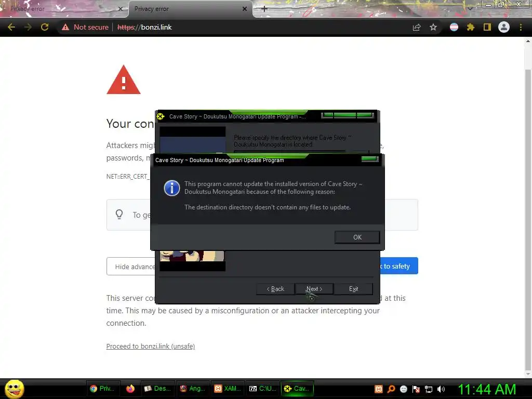Click the scrollbar up arrow in Chrome
The image size is (532, 399).
pos(528,41)
